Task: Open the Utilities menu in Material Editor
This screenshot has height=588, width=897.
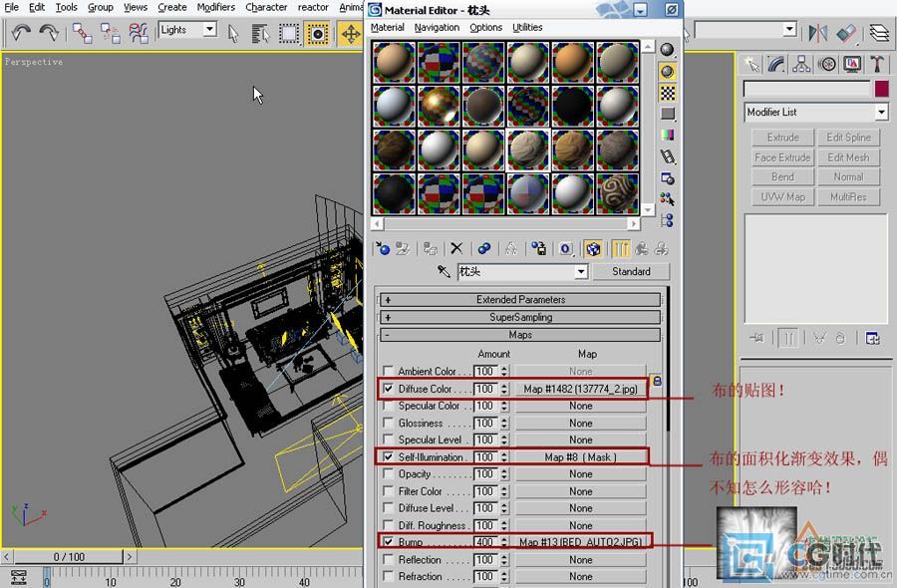Action: [527, 28]
